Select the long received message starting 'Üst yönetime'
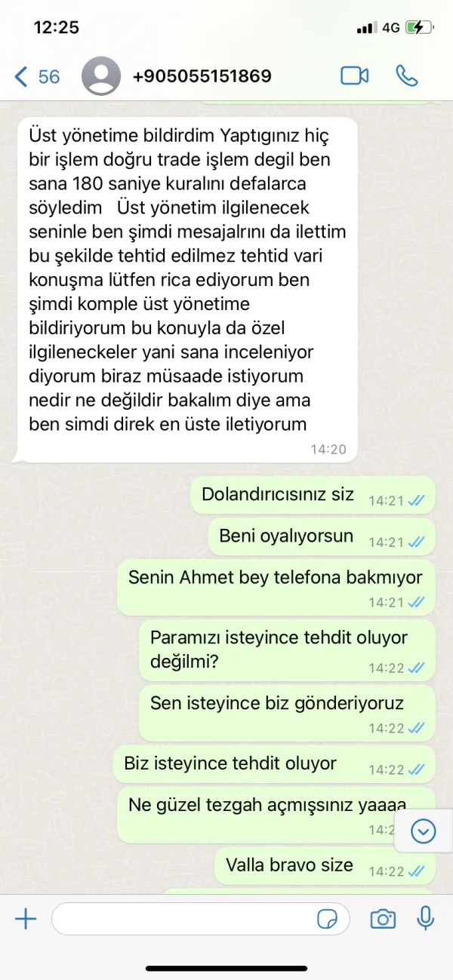 pos(186,290)
